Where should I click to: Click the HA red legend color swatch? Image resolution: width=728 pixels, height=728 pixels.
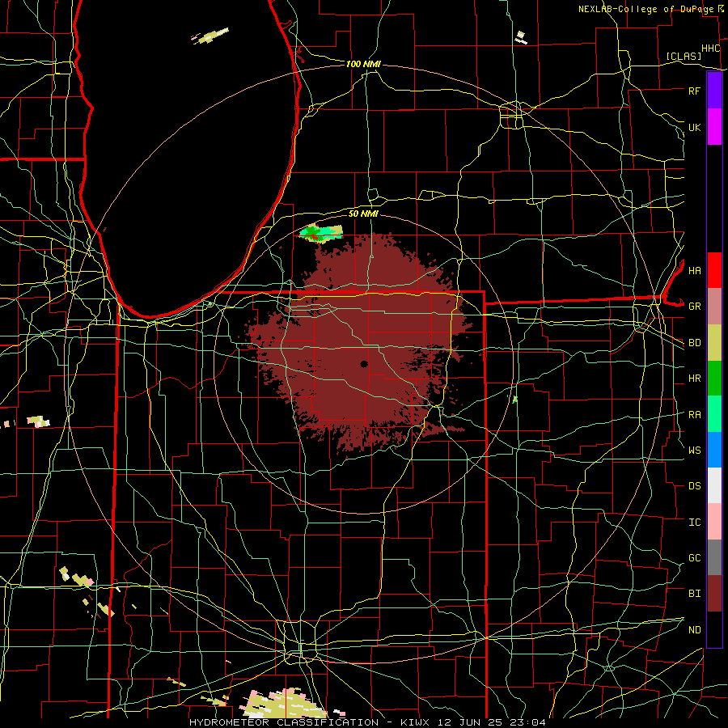pyautogui.click(x=714, y=270)
